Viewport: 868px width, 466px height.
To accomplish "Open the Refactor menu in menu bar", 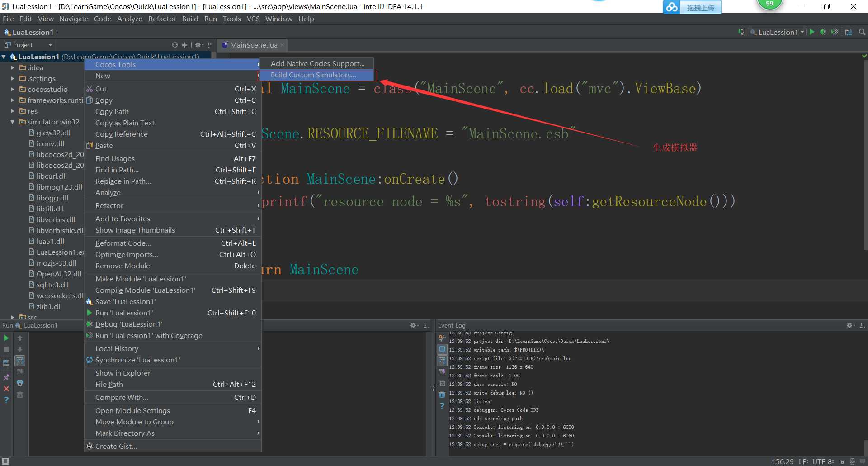I will [162, 19].
